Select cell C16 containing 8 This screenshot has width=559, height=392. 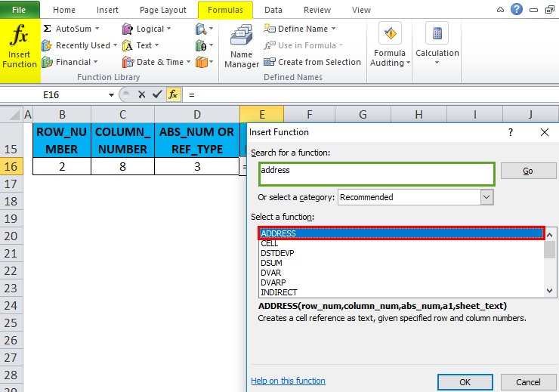pyautogui.click(x=122, y=166)
